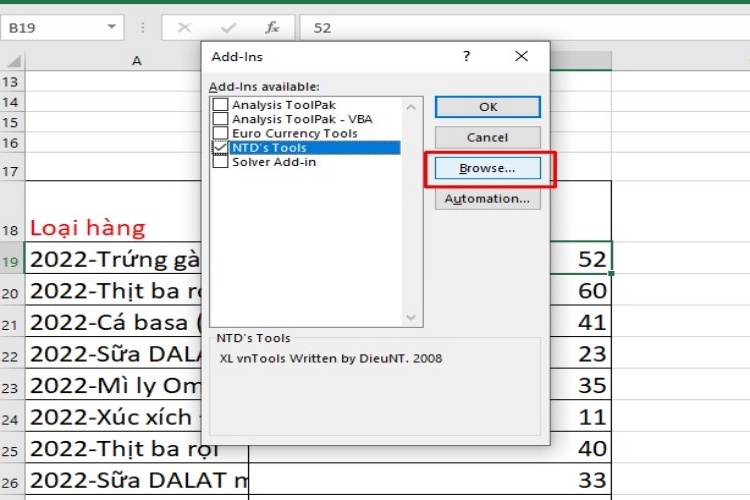The width and height of the screenshot is (750, 500).
Task: Select the NTD's Tools list entry
Action: pyautogui.click(x=315, y=147)
